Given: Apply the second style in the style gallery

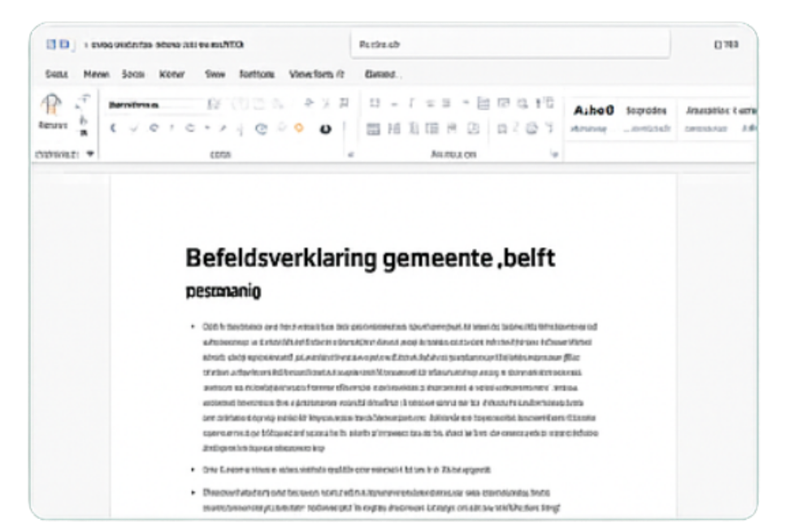Looking at the screenshot, I should [647, 111].
